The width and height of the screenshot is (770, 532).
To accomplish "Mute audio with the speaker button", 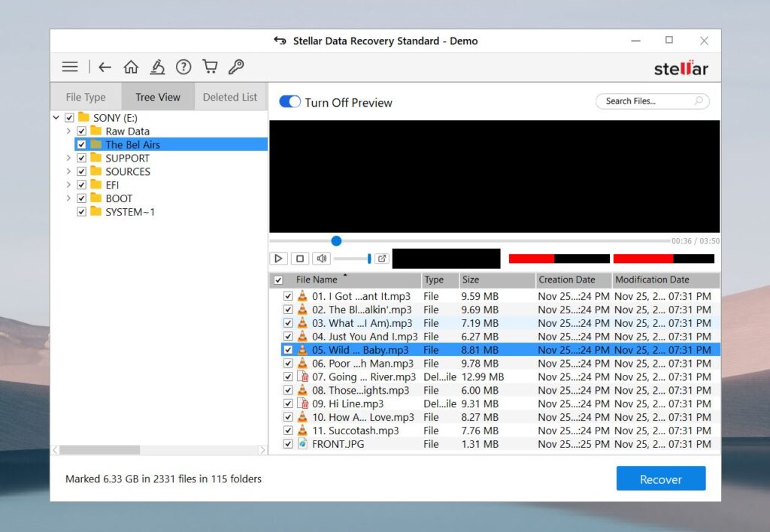I will point(321,258).
